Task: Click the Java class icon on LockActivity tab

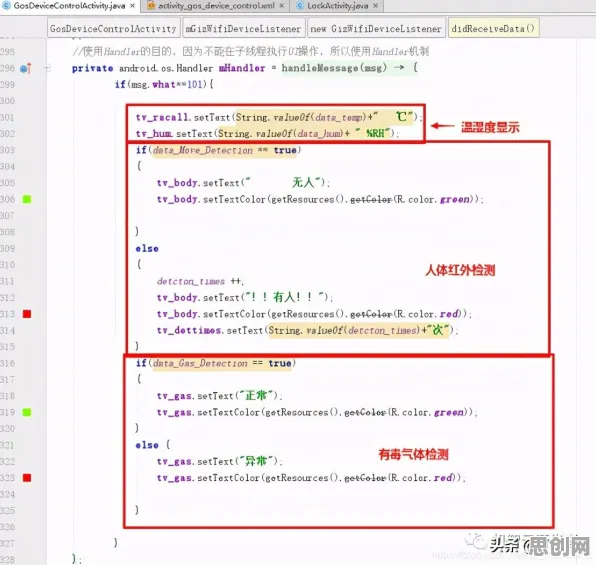Action: 300,6
